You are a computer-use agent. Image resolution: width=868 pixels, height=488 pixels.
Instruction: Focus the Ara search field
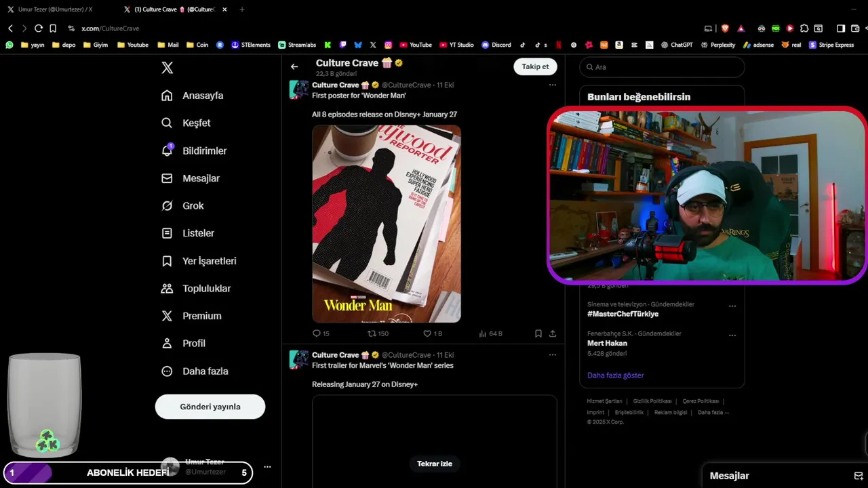point(662,67)
